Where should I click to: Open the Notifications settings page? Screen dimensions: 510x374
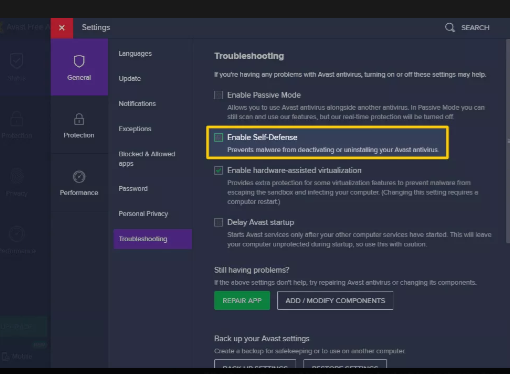click(x=137, y=104)
